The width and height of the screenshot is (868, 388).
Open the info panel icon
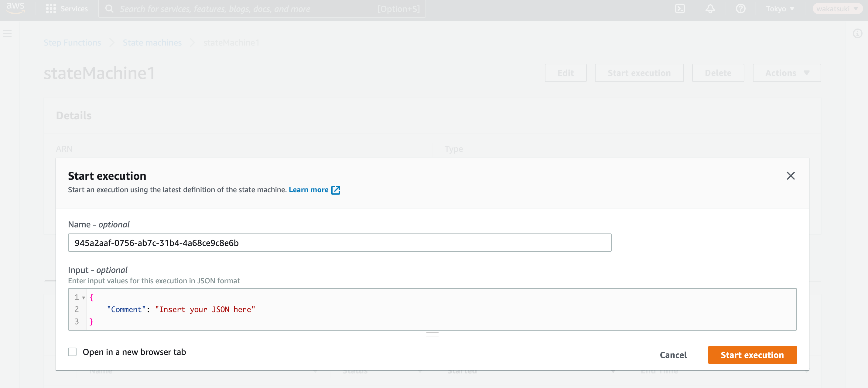pyautogui.click(x=858, y=33)
